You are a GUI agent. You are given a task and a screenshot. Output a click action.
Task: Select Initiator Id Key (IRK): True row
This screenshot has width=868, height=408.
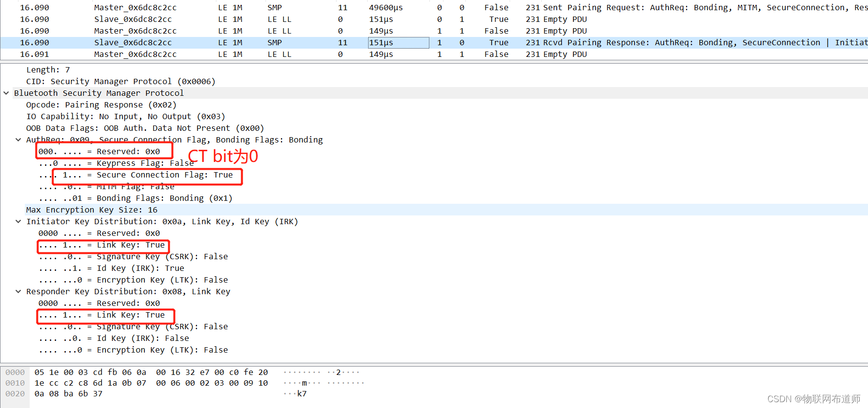pos(111,268)
